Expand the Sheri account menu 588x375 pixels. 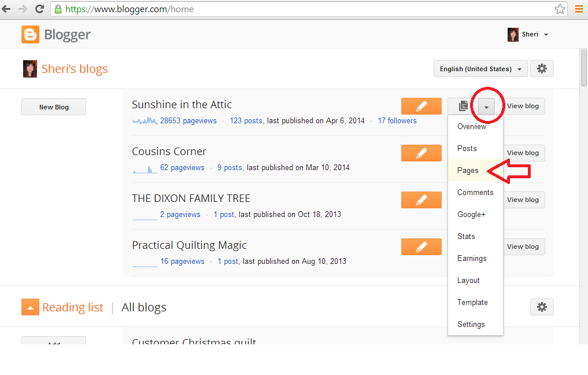point(528,35)
